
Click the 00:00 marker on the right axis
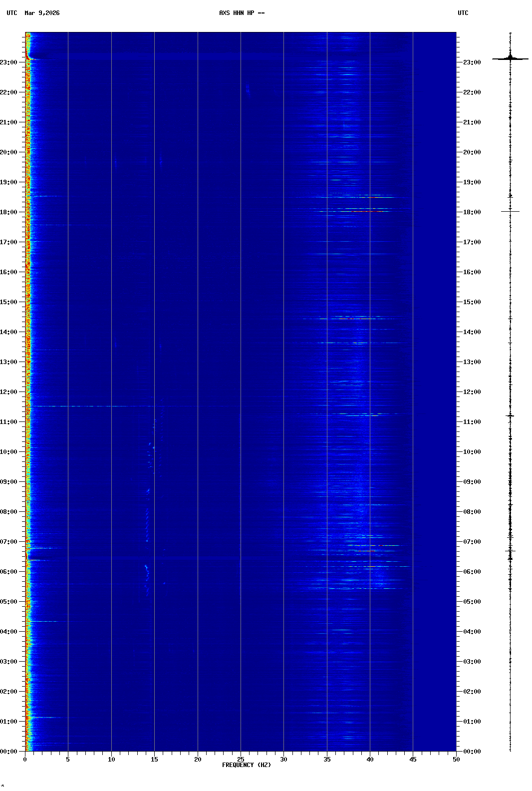click(x=472, y=752)
